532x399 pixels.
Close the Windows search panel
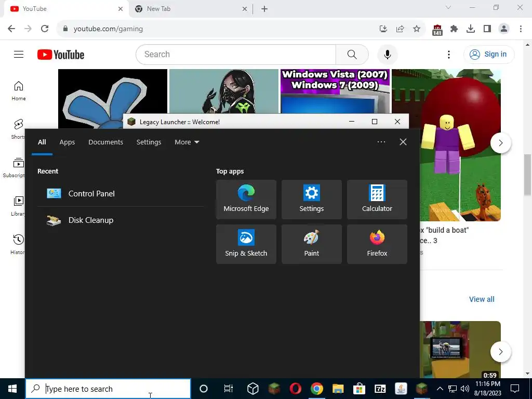403,142
